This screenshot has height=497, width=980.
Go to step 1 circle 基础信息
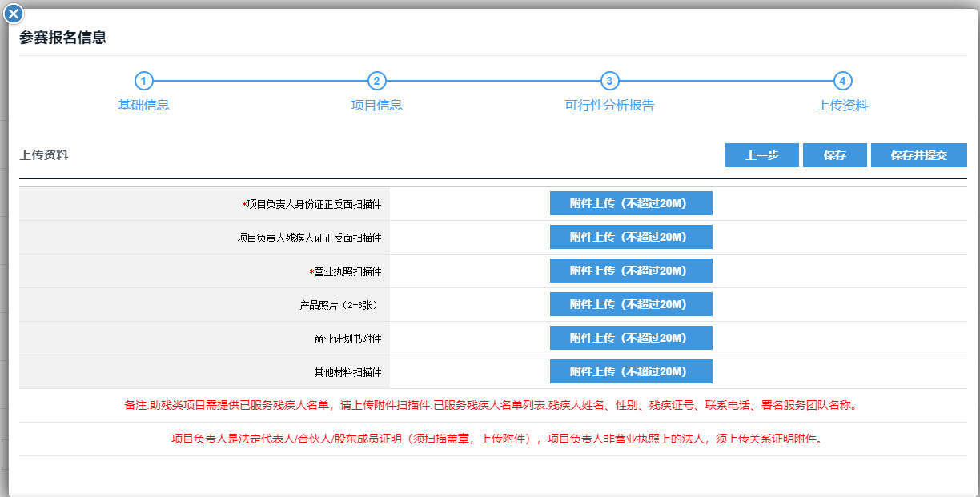(143, 81)
